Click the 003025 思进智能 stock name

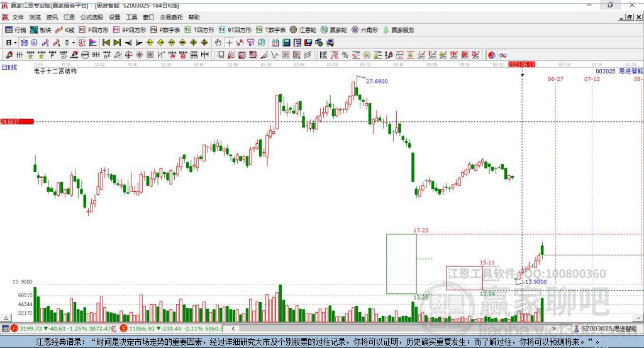coord(619,71)
